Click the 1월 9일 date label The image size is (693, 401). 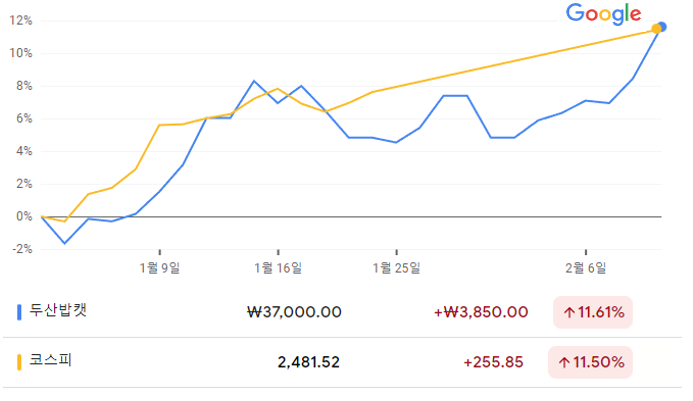160,267
